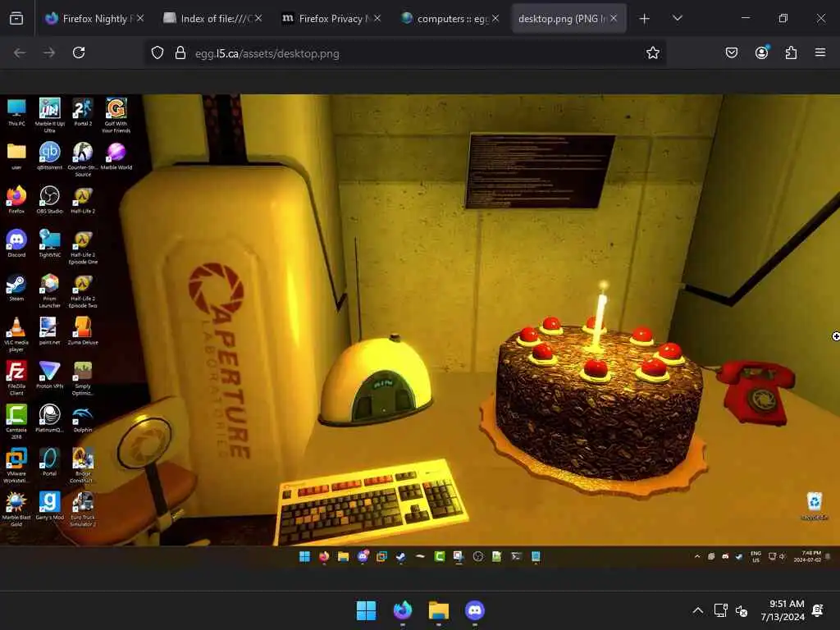
Task: Click the Prism Launcher icon in the image
Action: [49, 290]
